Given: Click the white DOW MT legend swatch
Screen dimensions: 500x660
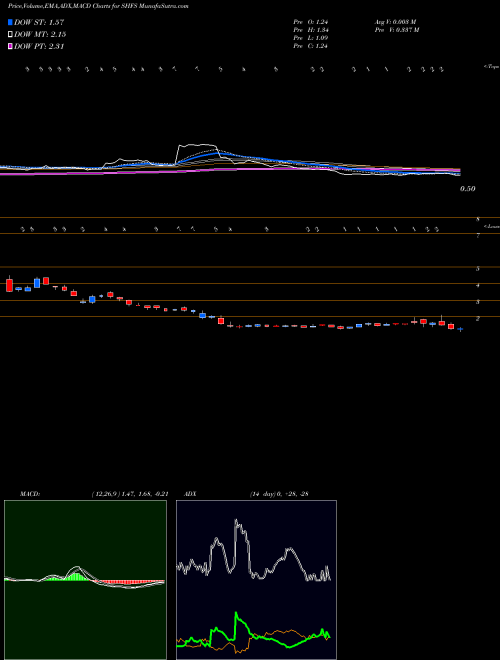Looking at the screenshot, I should pos(10,34).
